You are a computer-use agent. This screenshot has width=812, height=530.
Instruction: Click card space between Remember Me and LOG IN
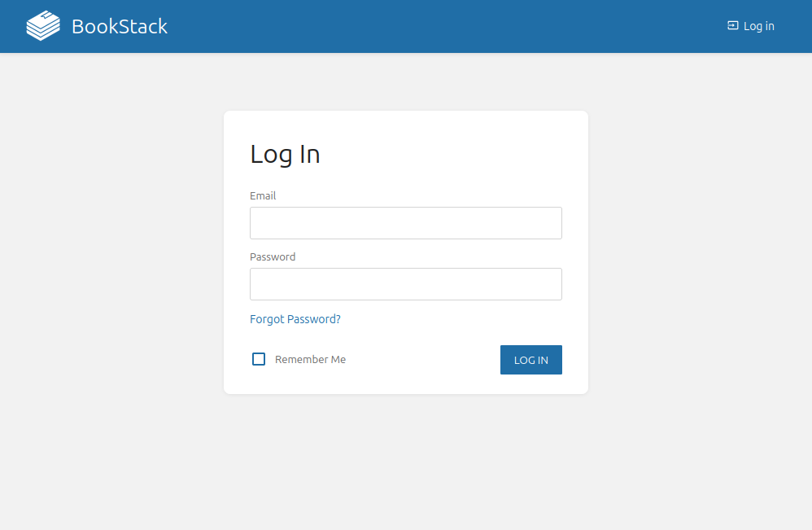(423, 360)
